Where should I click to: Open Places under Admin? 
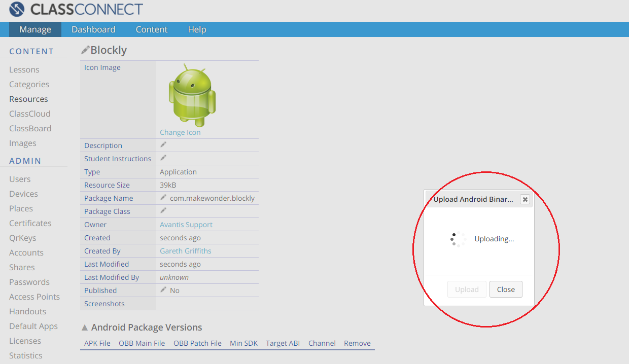pos(21,209)
